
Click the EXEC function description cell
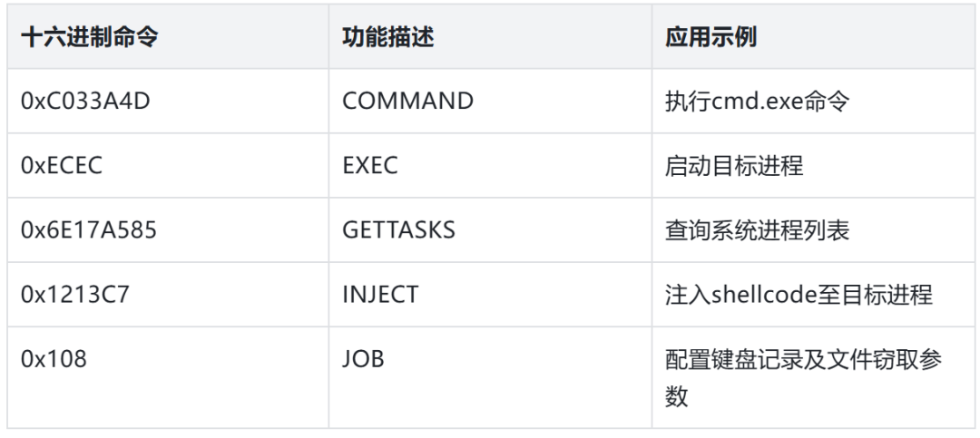click(x=369, y=166)
